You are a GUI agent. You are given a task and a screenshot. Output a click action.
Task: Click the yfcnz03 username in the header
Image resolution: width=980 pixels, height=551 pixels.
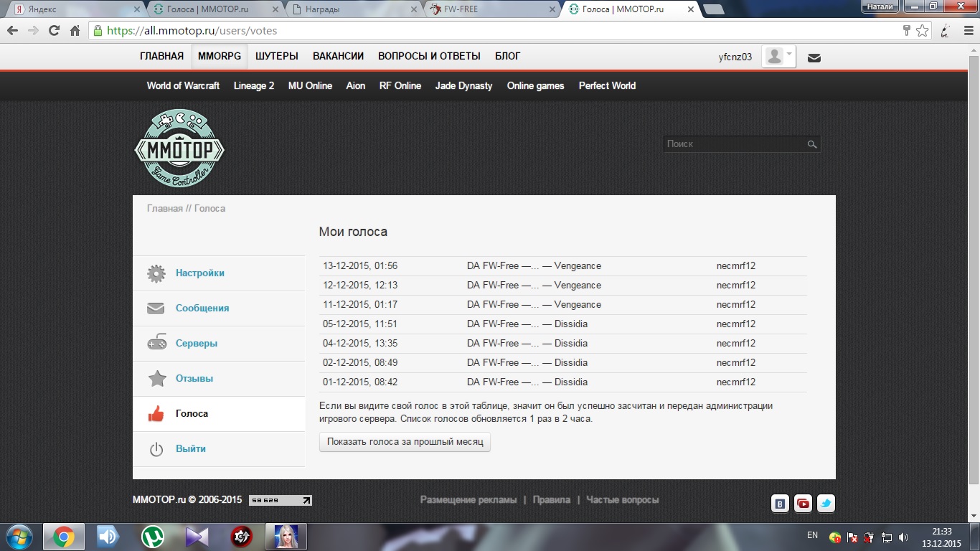(735, 57)
